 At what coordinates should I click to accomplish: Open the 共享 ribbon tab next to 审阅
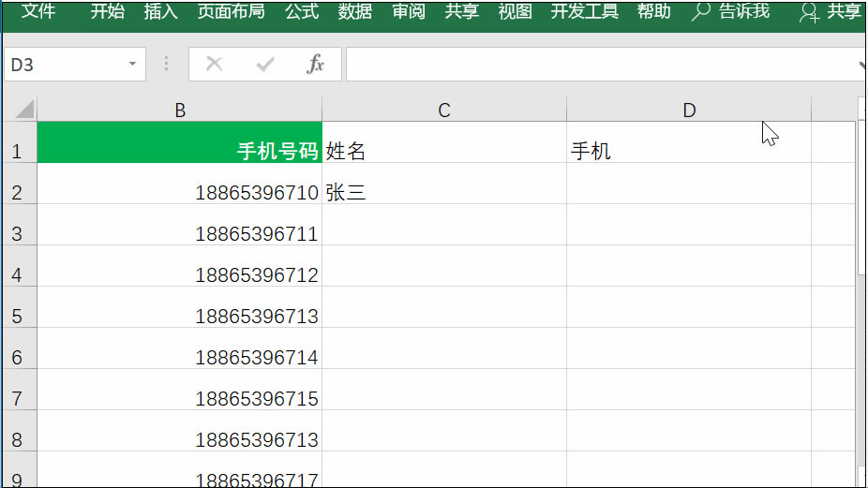tap(462, 11)
